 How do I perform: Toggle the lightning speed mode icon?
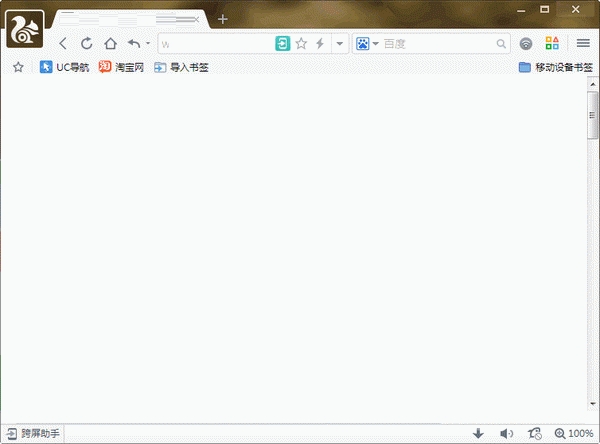[x=320, y=44]
